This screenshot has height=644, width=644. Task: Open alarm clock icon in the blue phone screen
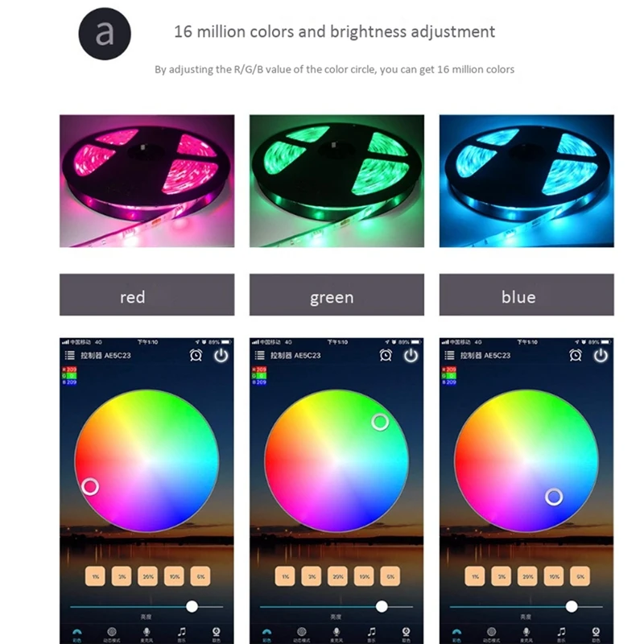576,355
